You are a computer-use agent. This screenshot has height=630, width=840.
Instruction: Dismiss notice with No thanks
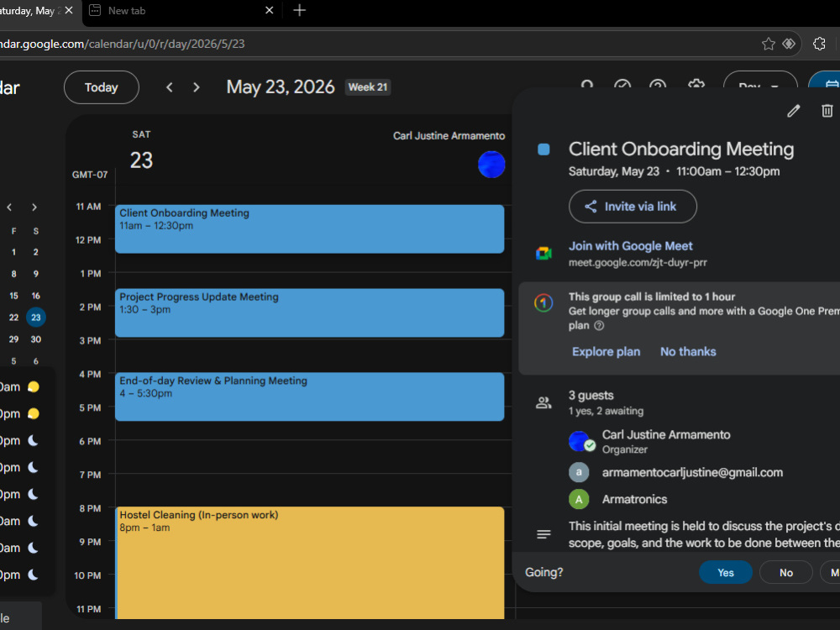point(688,351)
